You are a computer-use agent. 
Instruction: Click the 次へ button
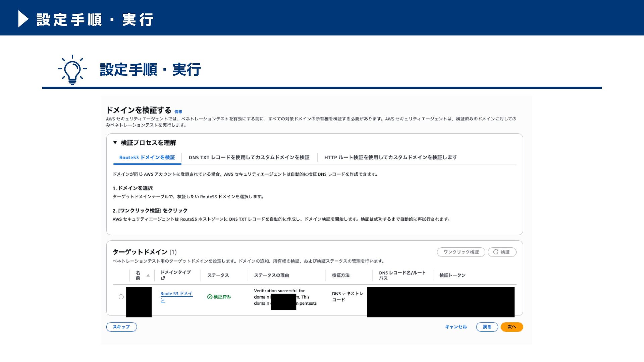(x=512, y=327)
